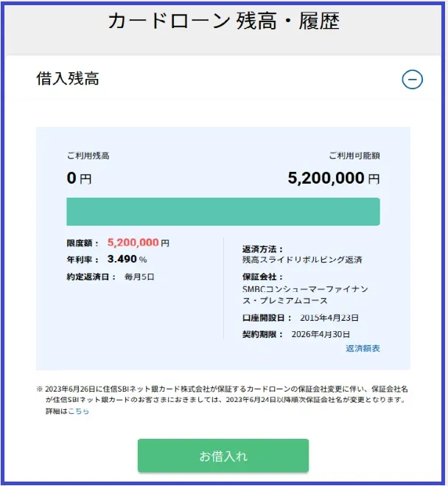Click the 保証会社 label
Screen dimensions: 448x486
[262, 277]
